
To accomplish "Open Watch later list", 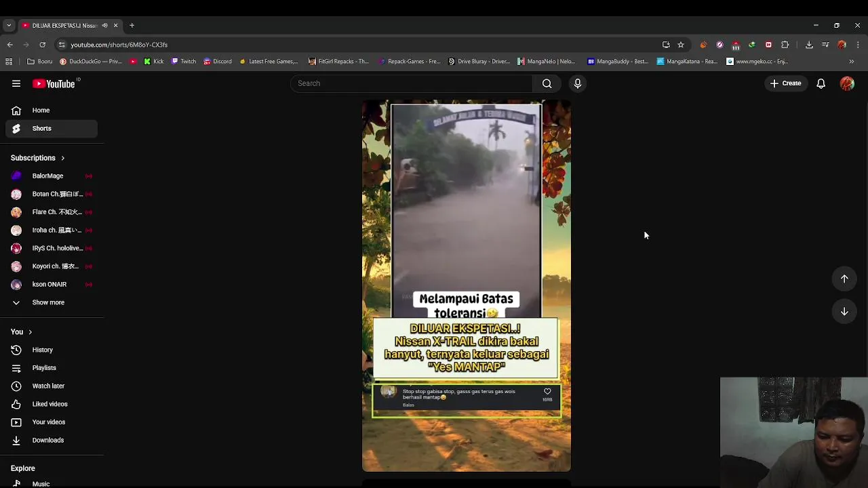I will pos(52,386).
